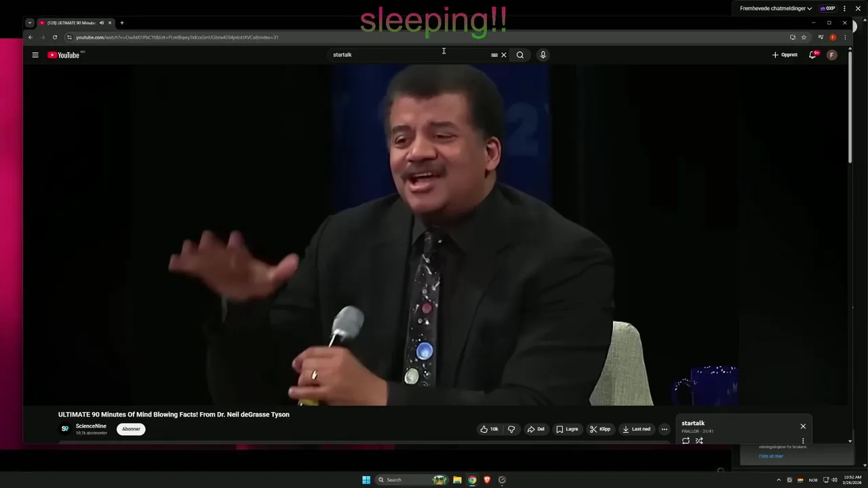Open the YouTube account avatar menu

pos(832,55)
